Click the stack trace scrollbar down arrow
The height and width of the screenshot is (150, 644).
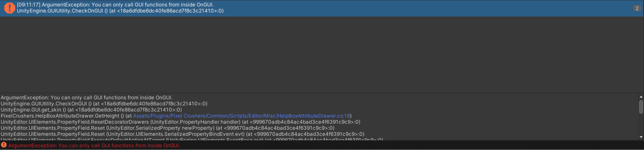(641, 137)
